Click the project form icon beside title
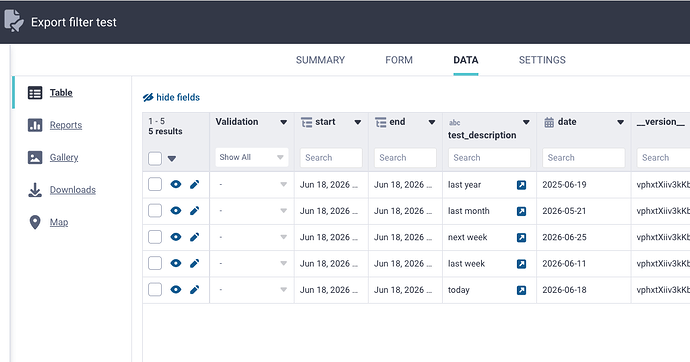 [14, 21]
